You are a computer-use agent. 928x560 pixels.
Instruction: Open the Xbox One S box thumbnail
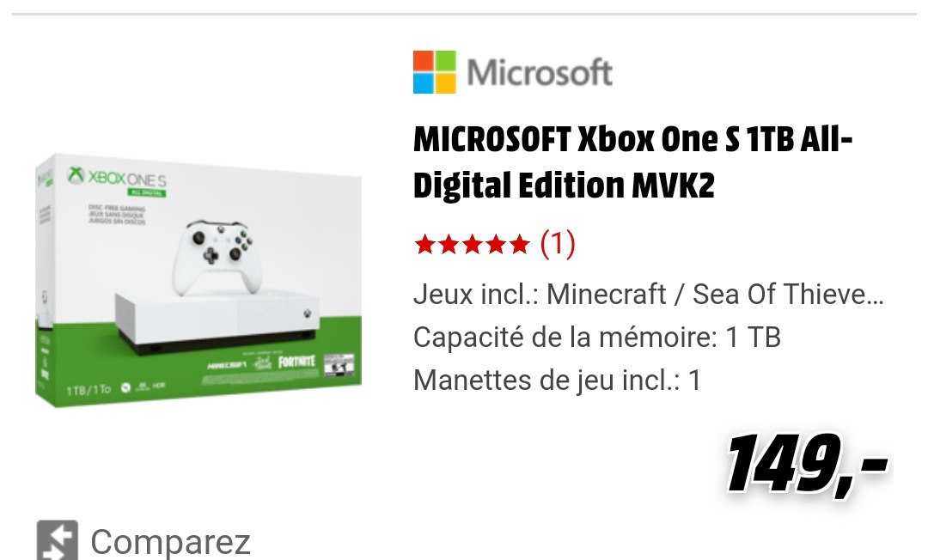coord(198,280)
